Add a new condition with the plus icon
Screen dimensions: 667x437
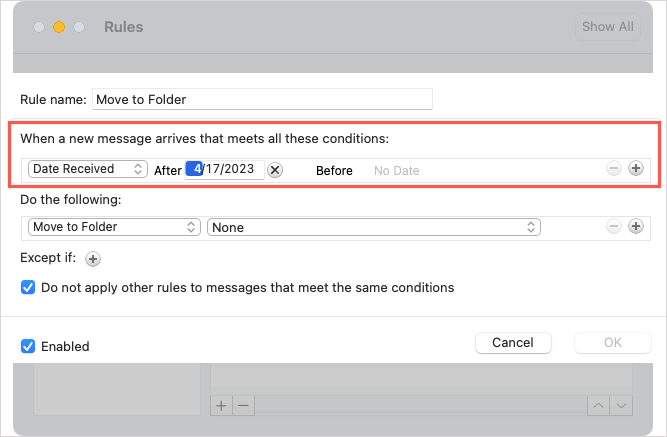pos(635,169)
